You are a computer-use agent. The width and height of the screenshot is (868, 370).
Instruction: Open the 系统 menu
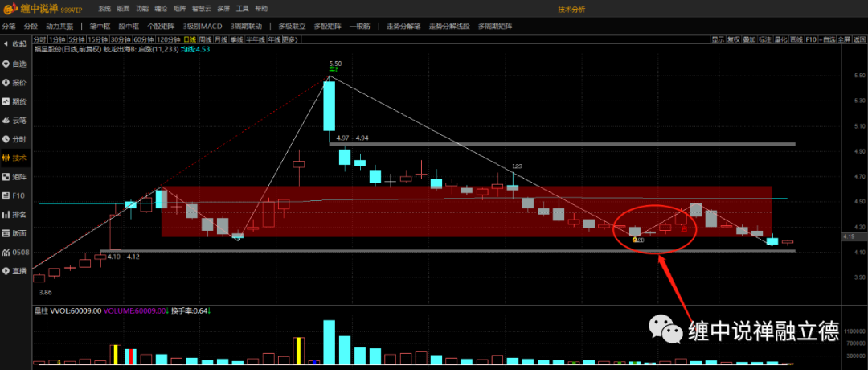[x=104, y=9]
